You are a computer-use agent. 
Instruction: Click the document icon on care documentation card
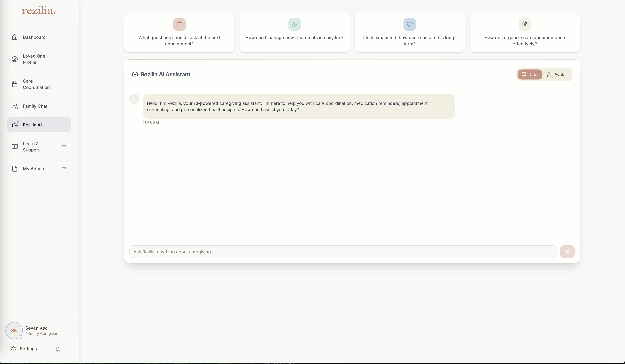point(525,24)
